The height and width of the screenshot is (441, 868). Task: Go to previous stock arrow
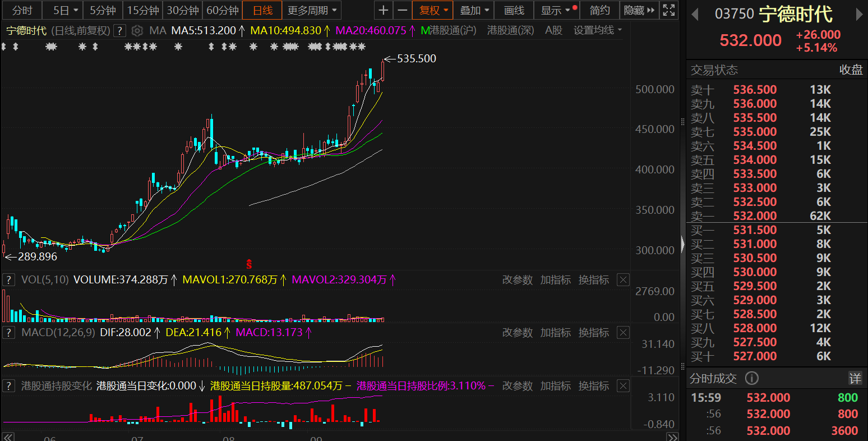click(695, 15)
